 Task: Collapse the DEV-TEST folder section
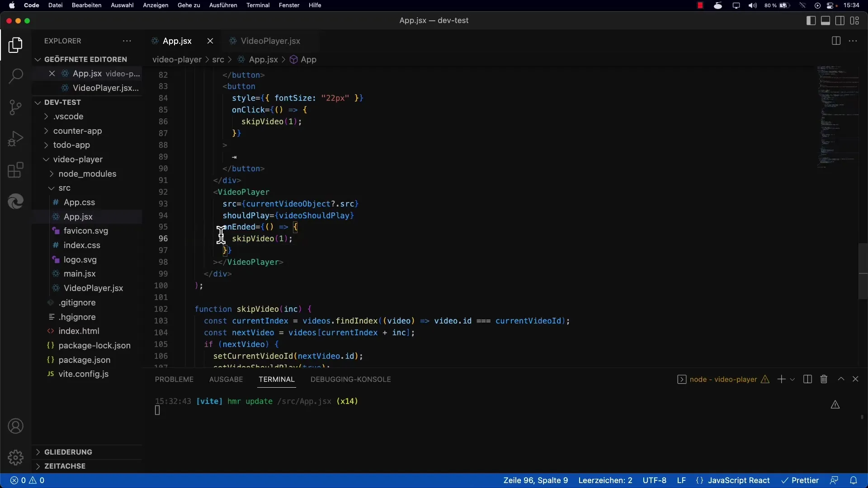click(x=62, y=103)
